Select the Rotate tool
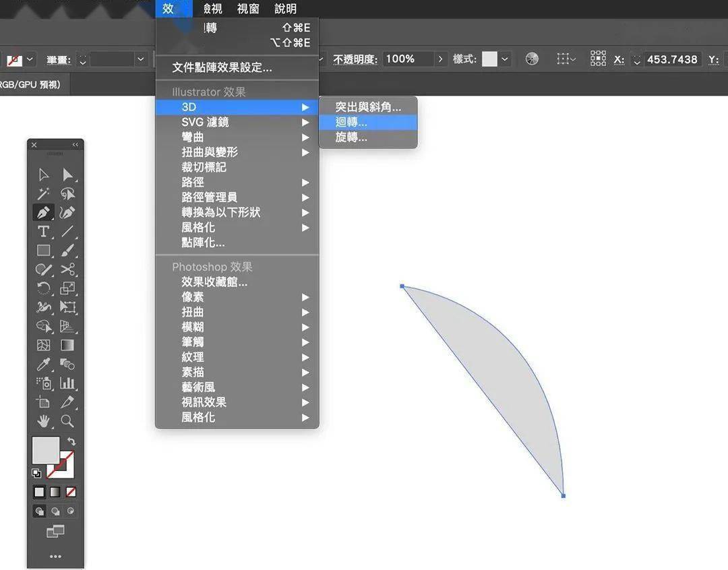Image resolution: width=728 pixels, height=570 pixels. pyautogui.click(x=43, y=288)
